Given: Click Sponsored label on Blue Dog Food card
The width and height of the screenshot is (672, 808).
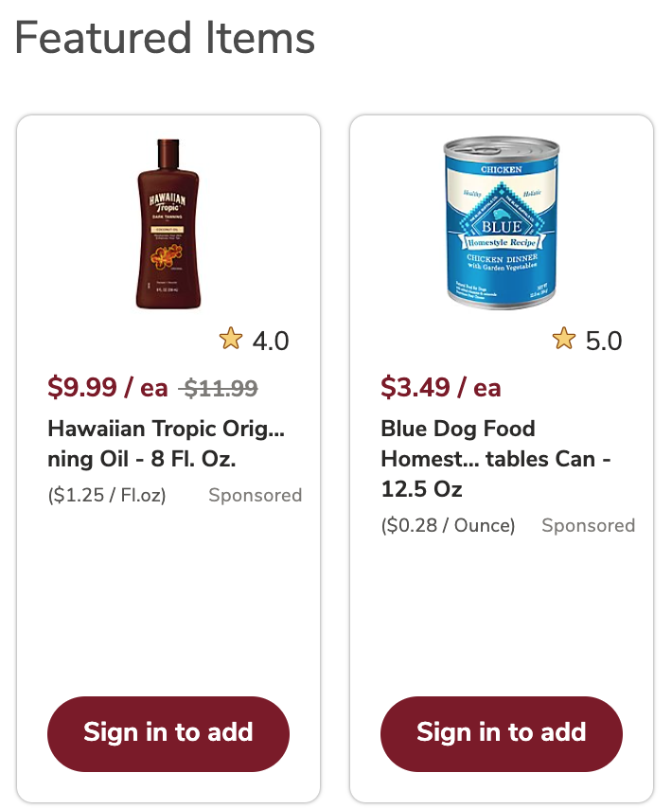Looking at the screenshot, I should point(589,526).
